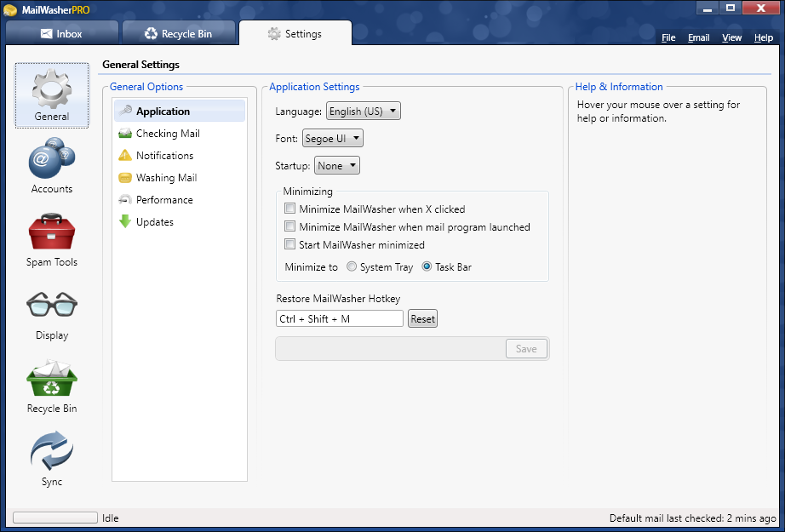This screenshot has width=785, height=532.
Task: Select Notifications in General Options
Action: pos(180,155)
